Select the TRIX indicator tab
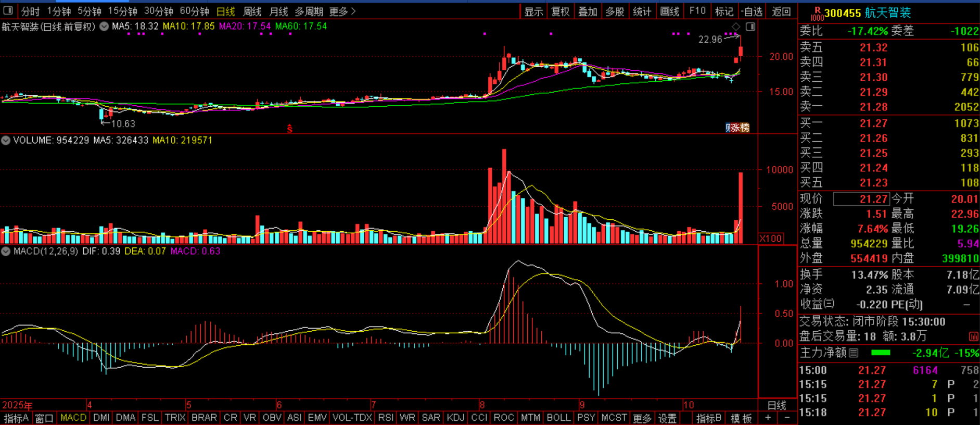980x425 pixels. click(x=175, y=418)
